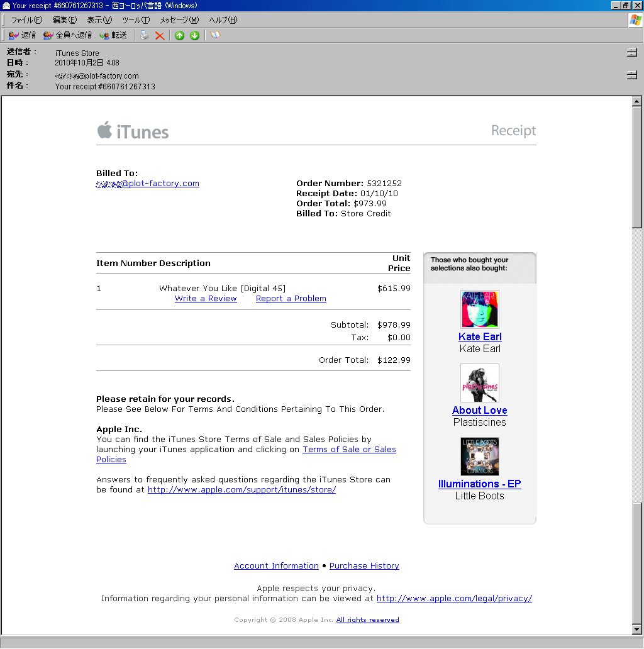This screenshot has height=649, width=644.
Task: Click the Little Boots album cover thumbnail
Action: [480, 457]
